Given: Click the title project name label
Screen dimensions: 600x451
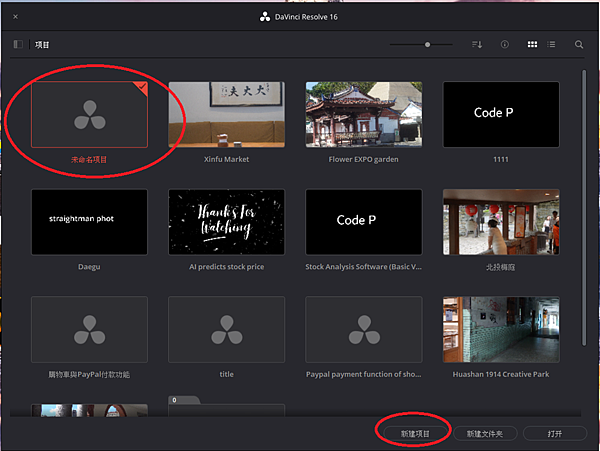Looking at the screenshot, I should tap(227, 374).
